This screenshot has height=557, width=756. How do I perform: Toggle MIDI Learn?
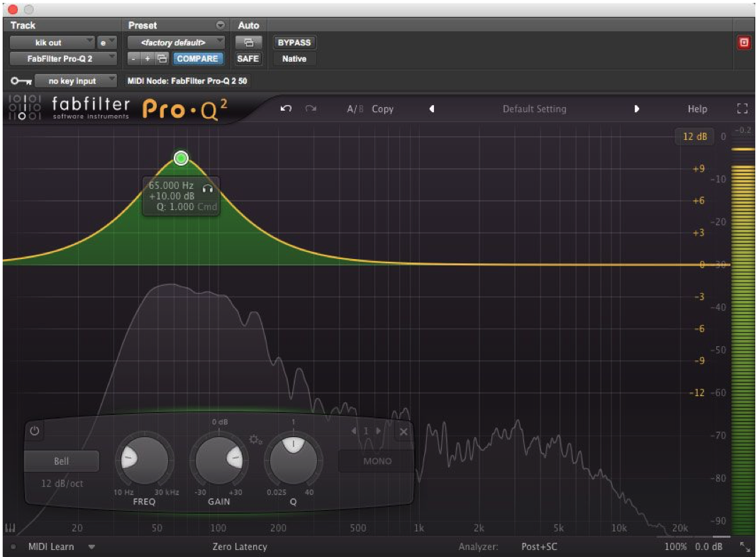click(51, 547)
